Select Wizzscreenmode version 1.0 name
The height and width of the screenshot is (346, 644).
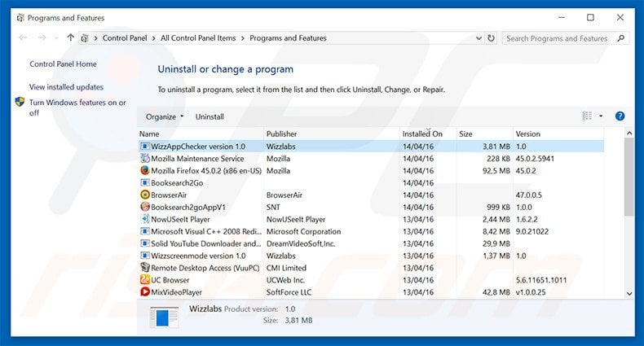[198, 256]
